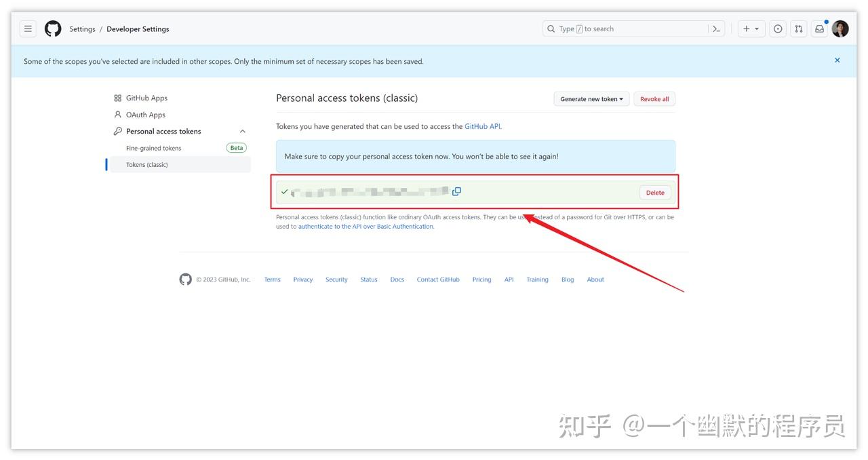This screenshot has height=460, width=868.
Task: Expand the Generate new token dropdown
Action: click(x=591, y=98)
